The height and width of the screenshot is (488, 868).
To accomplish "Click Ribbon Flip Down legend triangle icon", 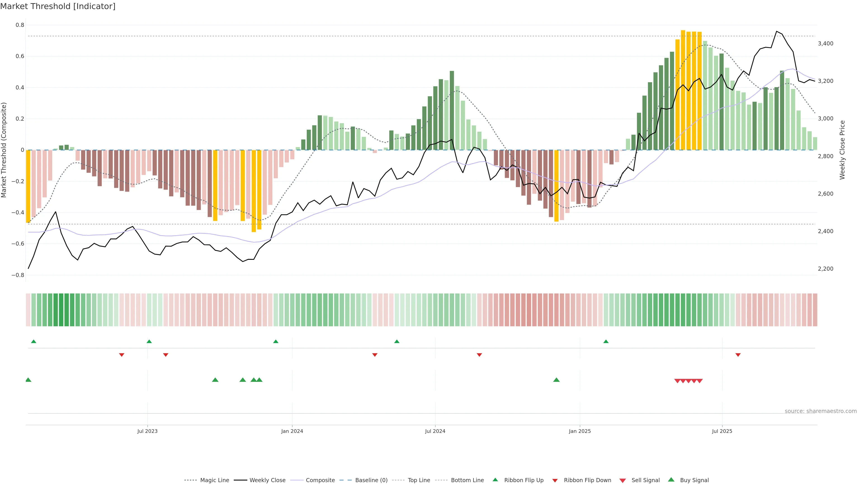I will [555, 481].
